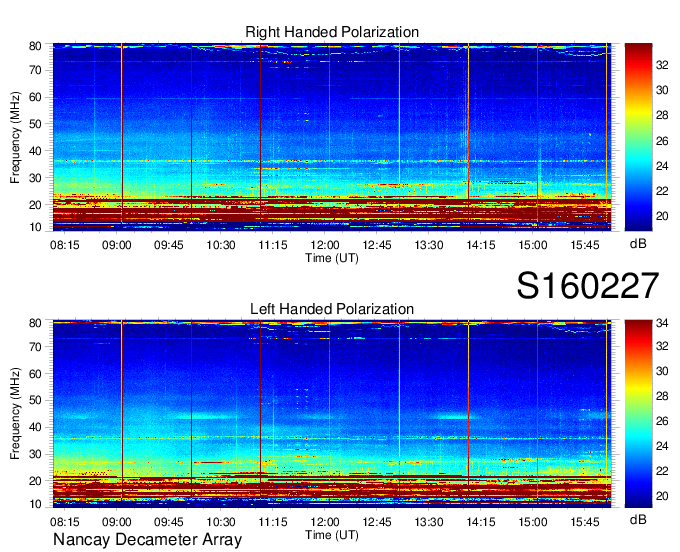Screen dimensions: 680x552
Task: Click the Right Handed Polarization title
Action: click(x=332, y=32)
